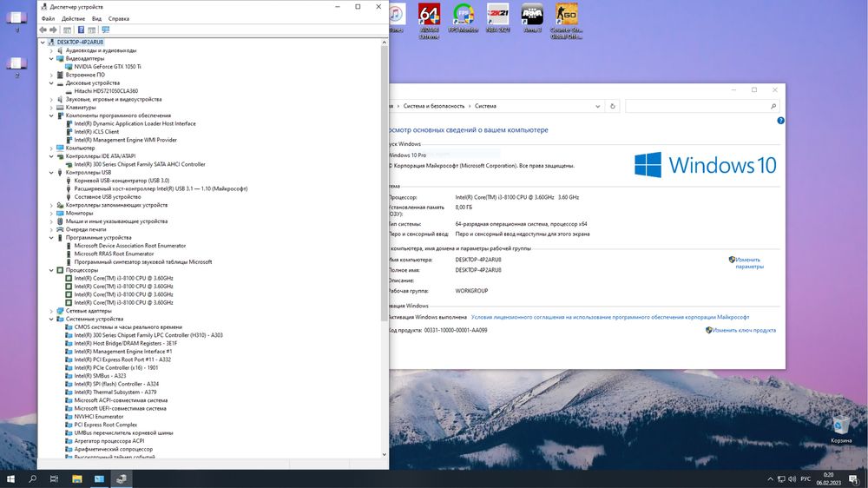
Task: Click the scroll down arrow in Device Manager
Action: coord(385,455)
